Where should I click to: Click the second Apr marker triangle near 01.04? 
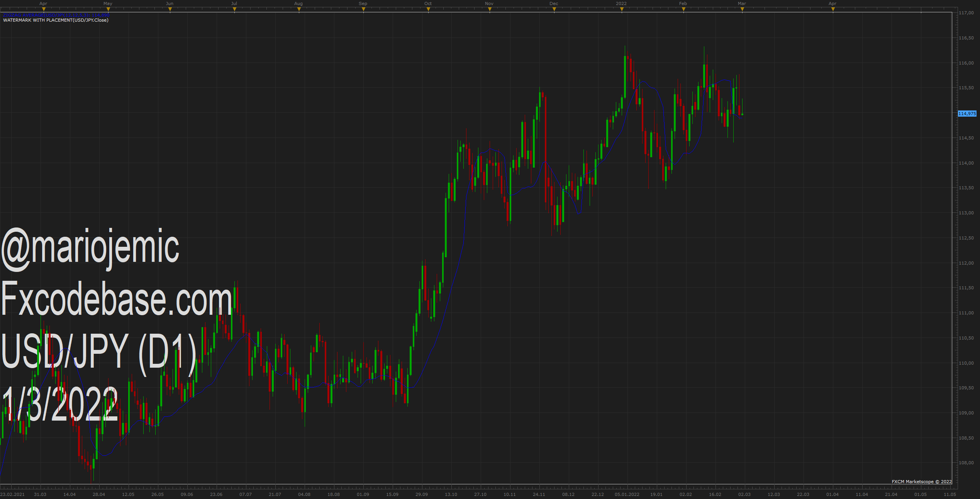[833, 9]
